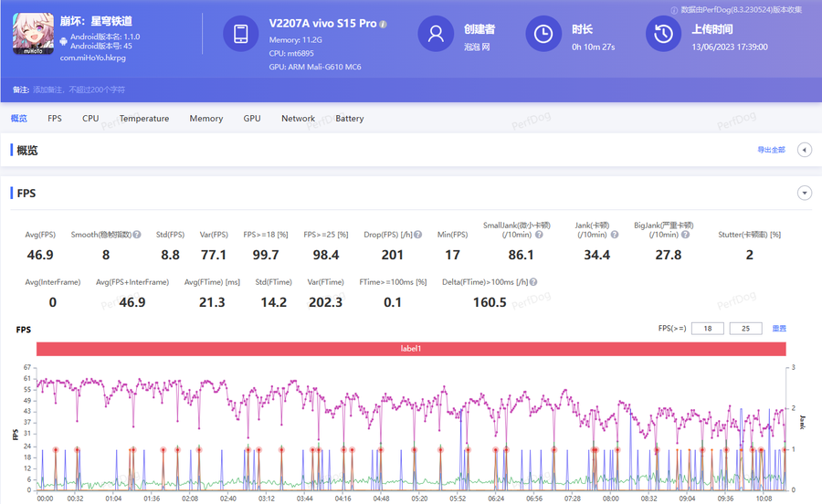The image size is (822, 504).
Task: Click the 重置 reset link
Action: pyautogui.click(x=779, y=329)
